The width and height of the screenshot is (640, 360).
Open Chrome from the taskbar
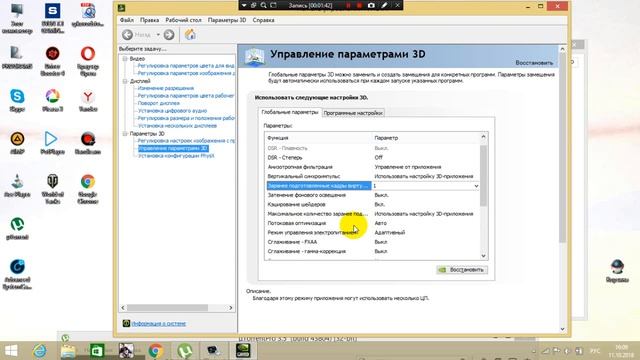point(155,351)
